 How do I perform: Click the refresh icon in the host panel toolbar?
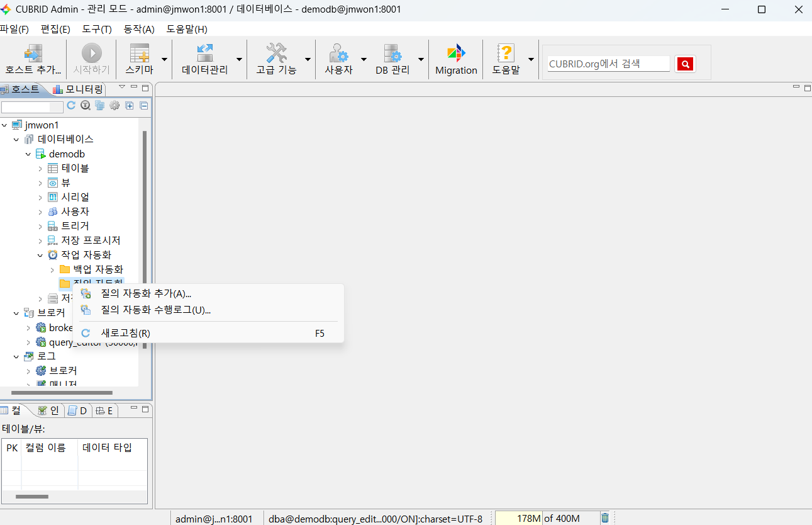(71, 106)
